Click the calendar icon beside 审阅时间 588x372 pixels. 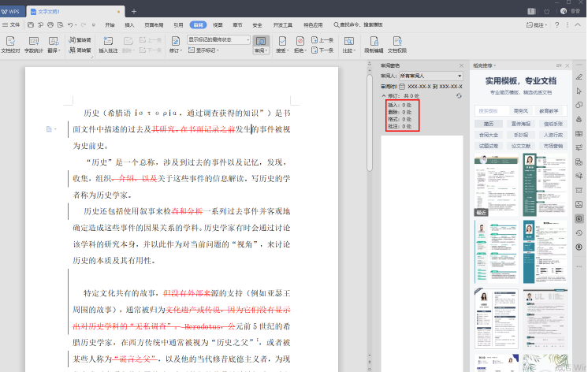(x=404, y=85)
